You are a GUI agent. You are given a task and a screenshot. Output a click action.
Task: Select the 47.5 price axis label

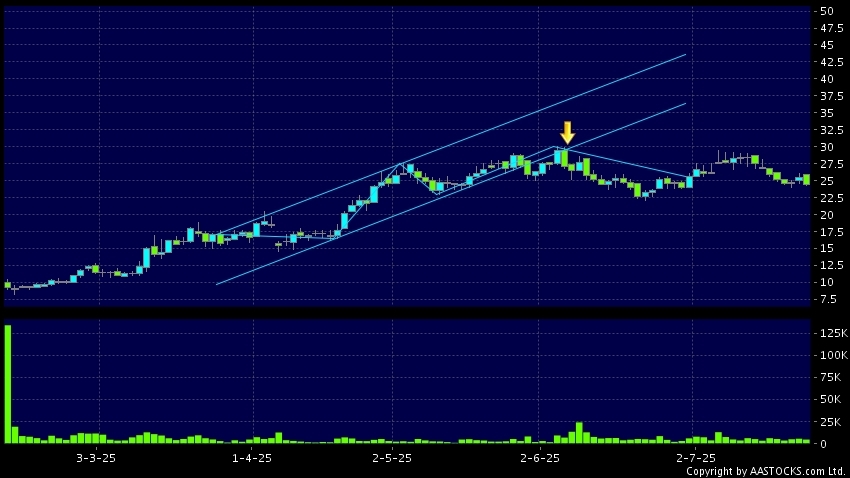coord(832,28)
